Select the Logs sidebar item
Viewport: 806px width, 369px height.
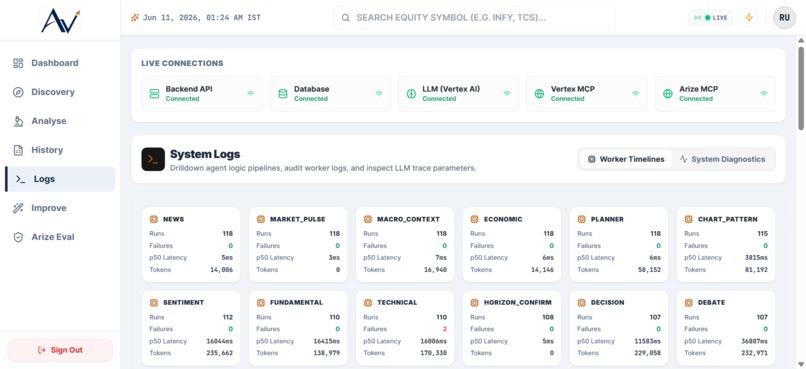pos(60,179)
